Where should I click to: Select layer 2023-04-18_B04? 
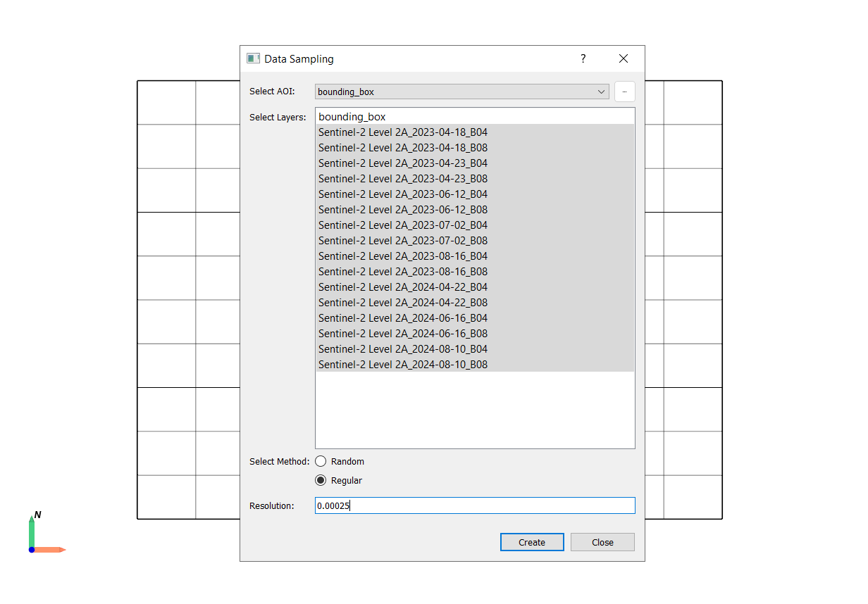tap(403, 132)
